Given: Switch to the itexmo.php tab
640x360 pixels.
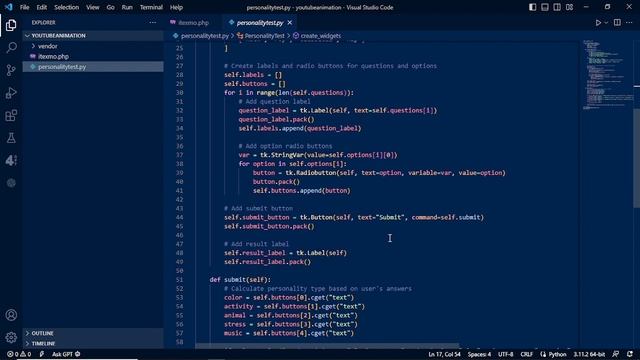Looking at the screenshot, I should click(193, 23).
